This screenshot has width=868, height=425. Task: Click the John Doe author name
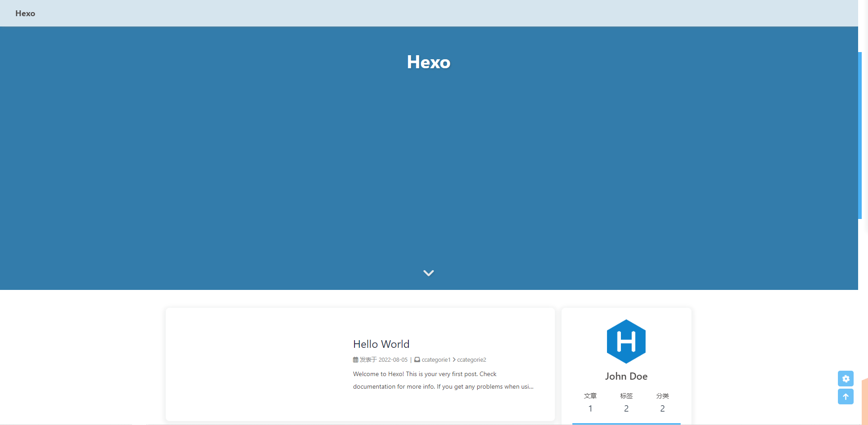(626, 376)
